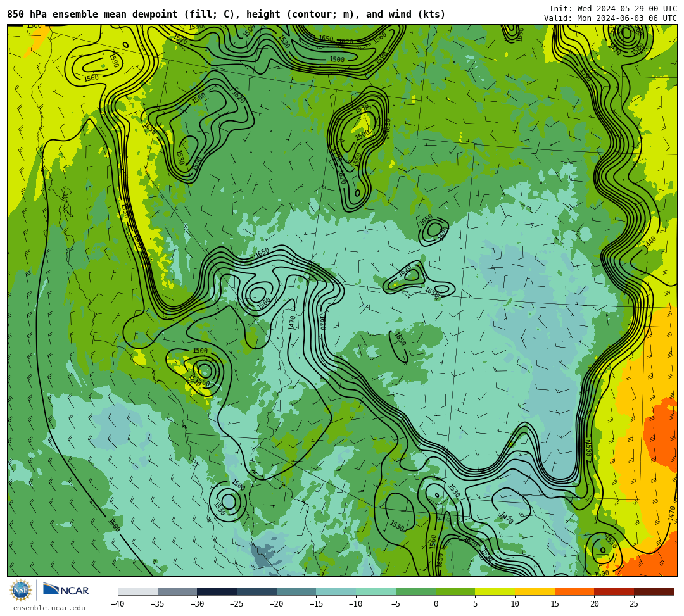Screen dimensions: 684x616
Task: Click the 5 to 10 yellow-green swatch
Action: (495, 591)
